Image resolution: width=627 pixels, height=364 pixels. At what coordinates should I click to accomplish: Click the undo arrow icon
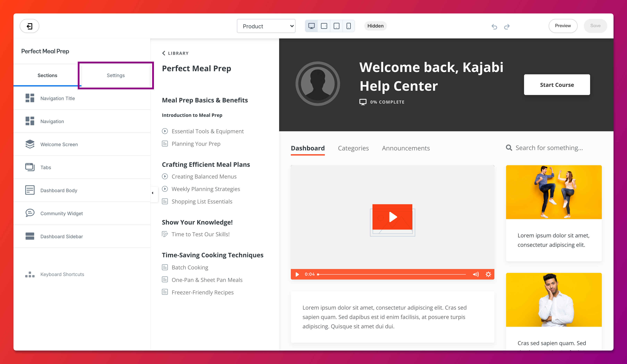pyautogui.click(x=494, y=27)
